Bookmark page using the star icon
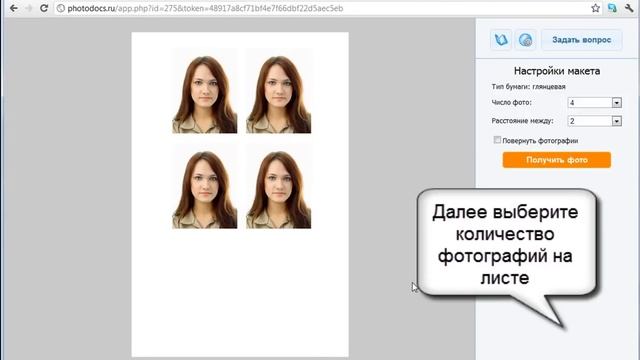Screen dimensions: 640x360 pos(596,8)
